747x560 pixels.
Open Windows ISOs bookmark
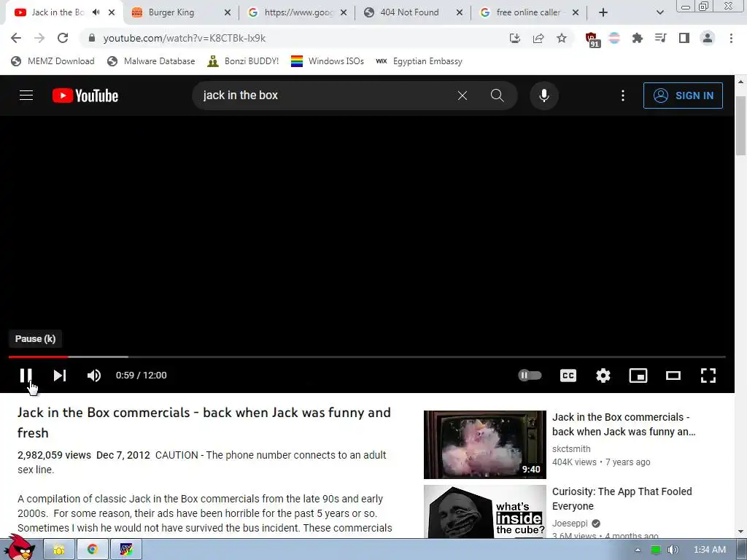tap(328, 61)
